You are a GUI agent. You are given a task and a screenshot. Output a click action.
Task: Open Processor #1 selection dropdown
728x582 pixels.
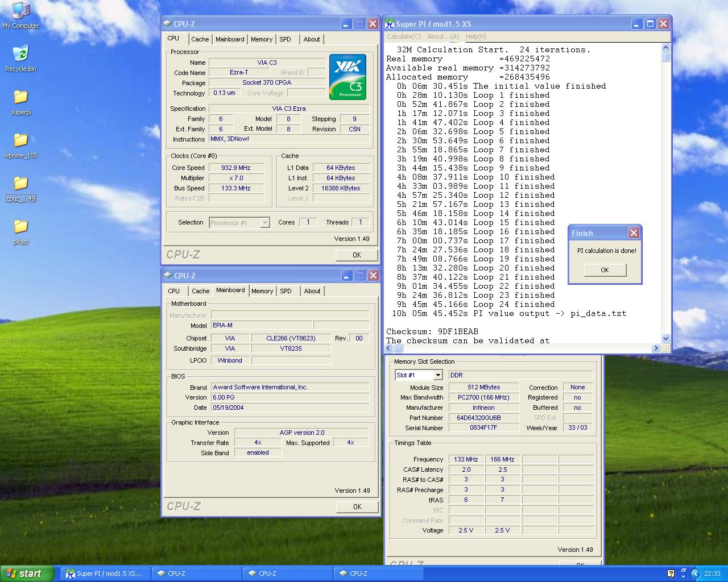pyautogui.click(x=239, y=223)
